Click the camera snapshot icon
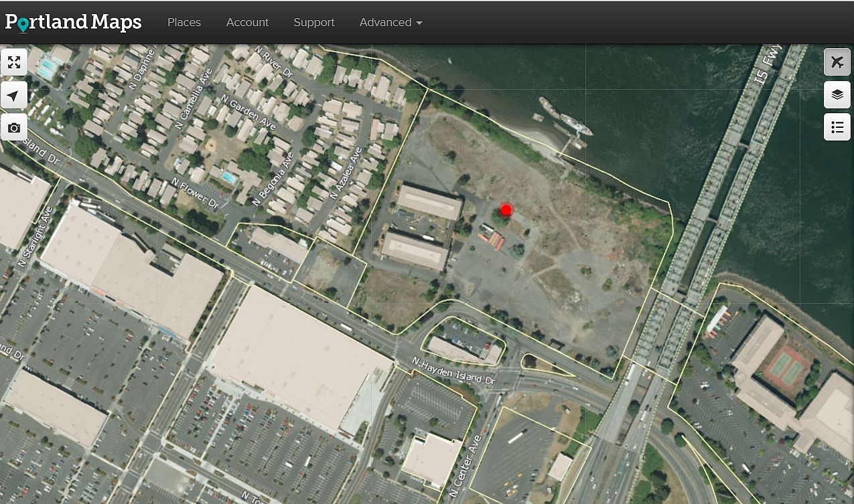 pos(14,127)
